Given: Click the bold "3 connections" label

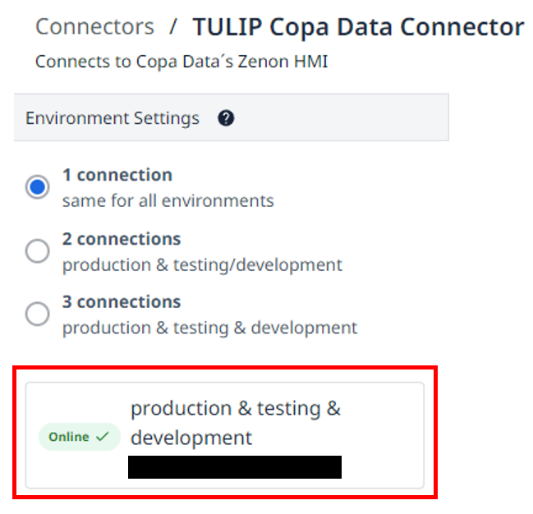Looking at the screenshot, I should click(x=121, y=302).
